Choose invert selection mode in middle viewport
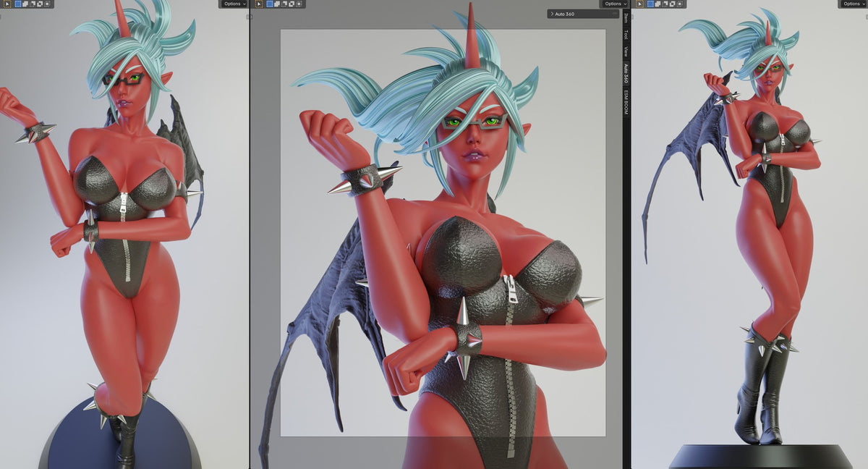 click(292, 4)
